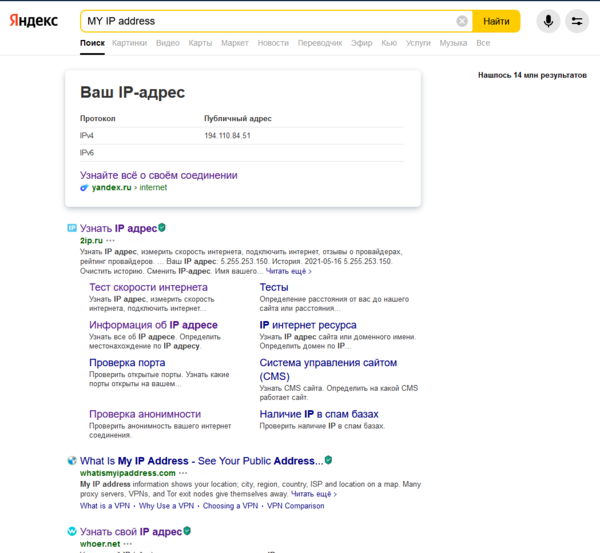Open the Маркет tab

coord(235,43)
